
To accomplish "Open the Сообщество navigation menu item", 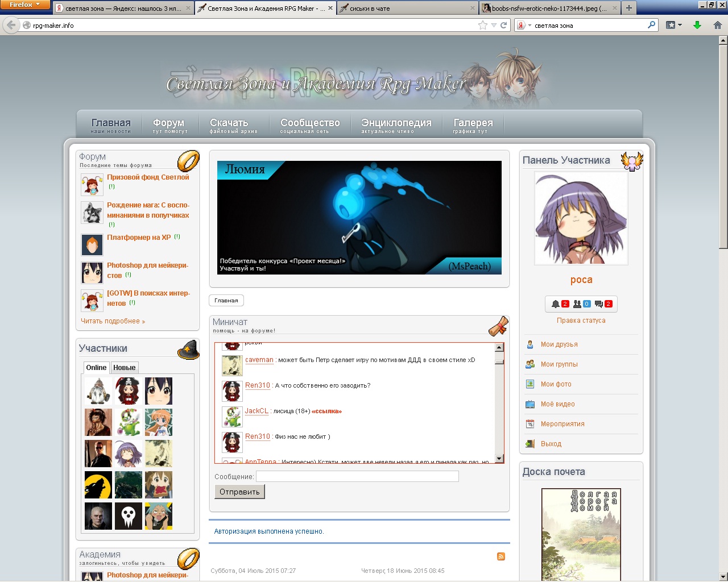I will (x=309, y=126).
